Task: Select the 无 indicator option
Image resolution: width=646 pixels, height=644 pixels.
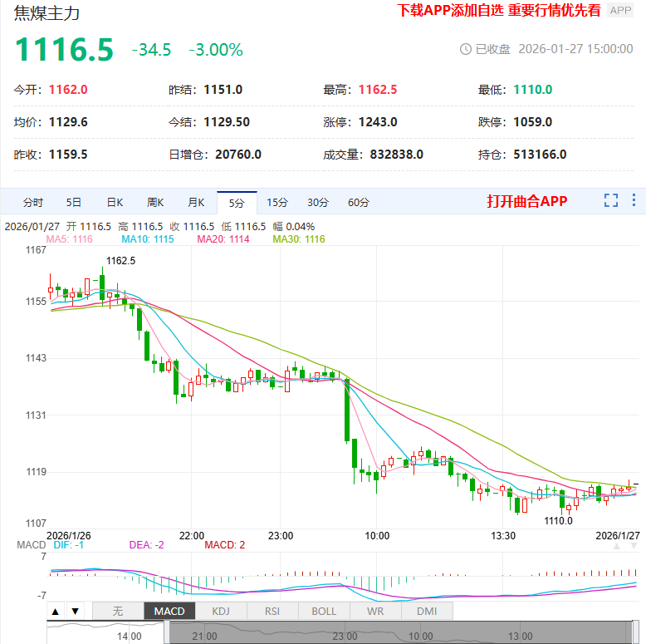Action: (118, 611)
